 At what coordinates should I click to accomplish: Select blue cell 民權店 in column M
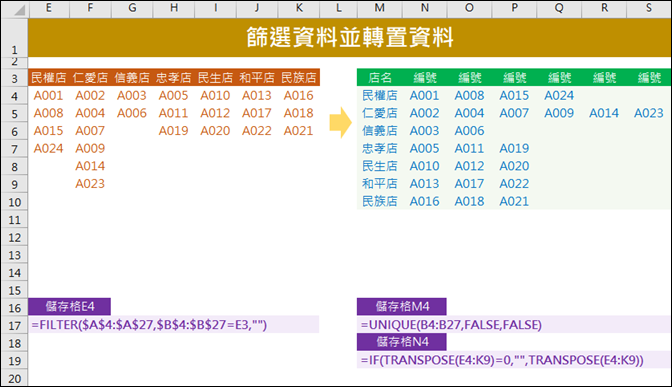tap(380, 96)
